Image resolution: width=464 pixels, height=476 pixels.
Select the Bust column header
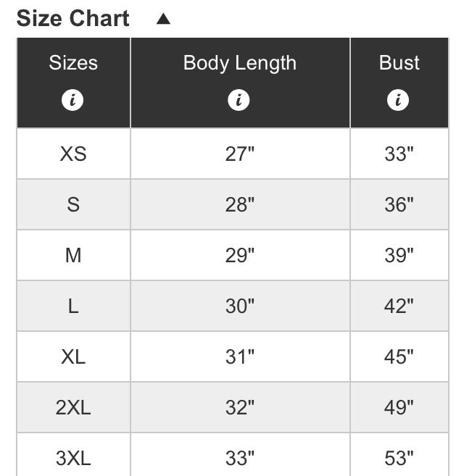[x=399, y=83]
